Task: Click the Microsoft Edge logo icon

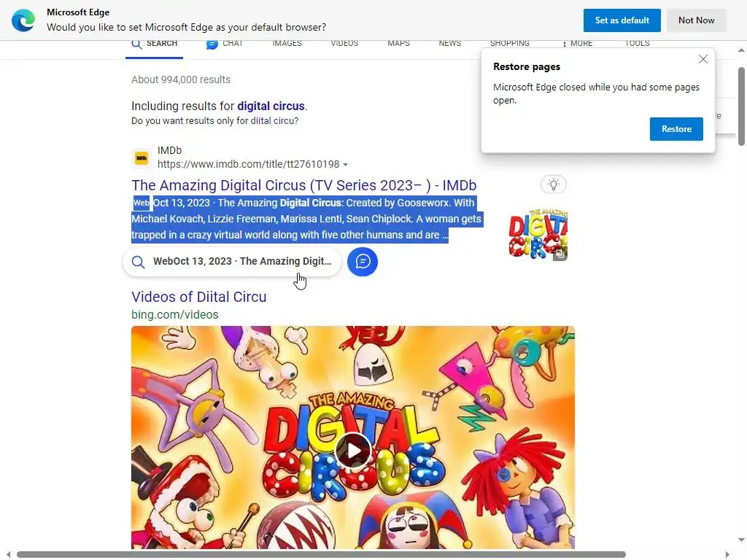Action: [23, 20]
